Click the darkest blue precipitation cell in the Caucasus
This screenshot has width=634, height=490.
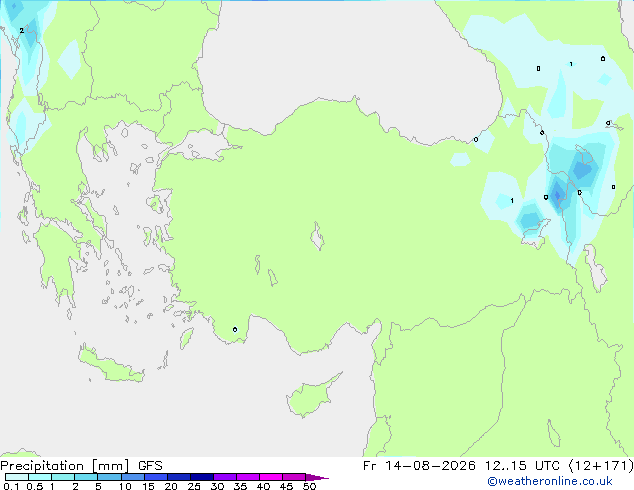[558, 195]
